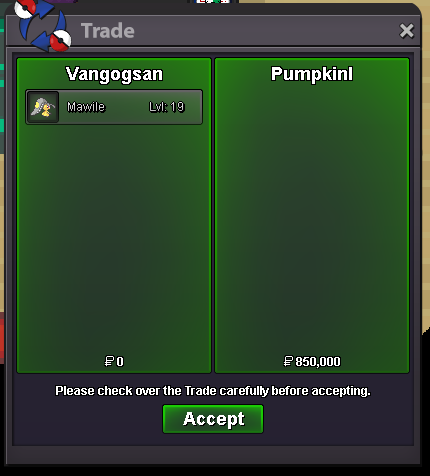Click the Trade window title text

[x=108, y=31]
